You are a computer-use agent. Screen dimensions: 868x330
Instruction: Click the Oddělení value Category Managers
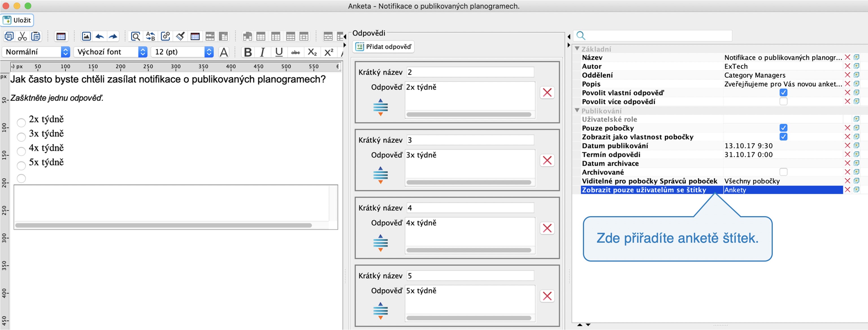(x=755, y=75)
